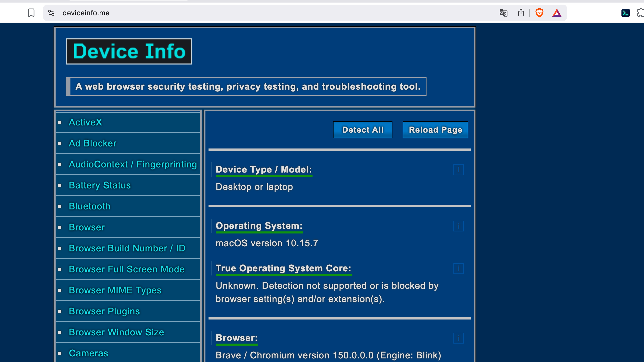This screenshot has height=362, width=644.
Task: Click the terminal extension icon
Action: pyautogui.click(x=625, y=13)
